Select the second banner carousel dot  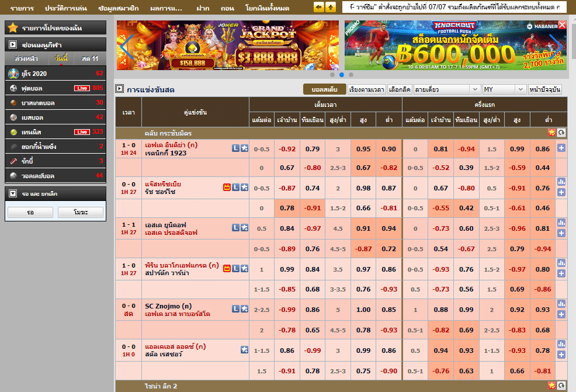(x=342, y=75)
